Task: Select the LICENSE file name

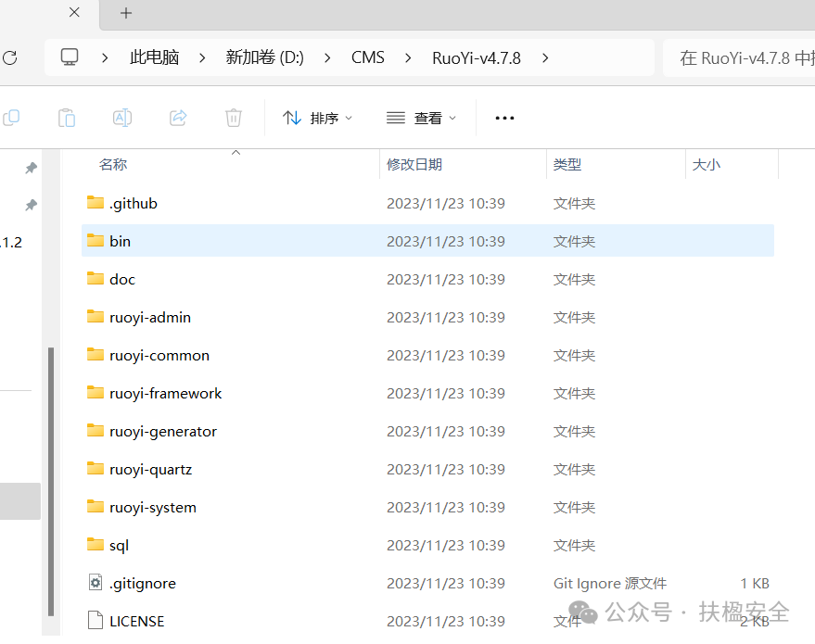Action: (136, 621)
